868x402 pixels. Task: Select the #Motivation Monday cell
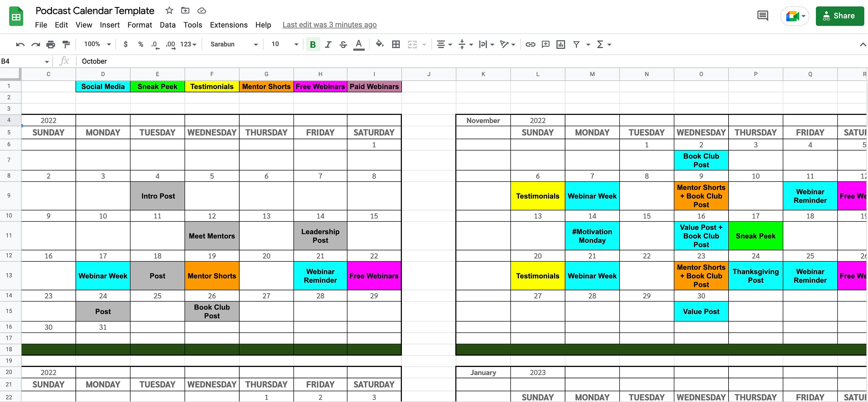[592, 236]
